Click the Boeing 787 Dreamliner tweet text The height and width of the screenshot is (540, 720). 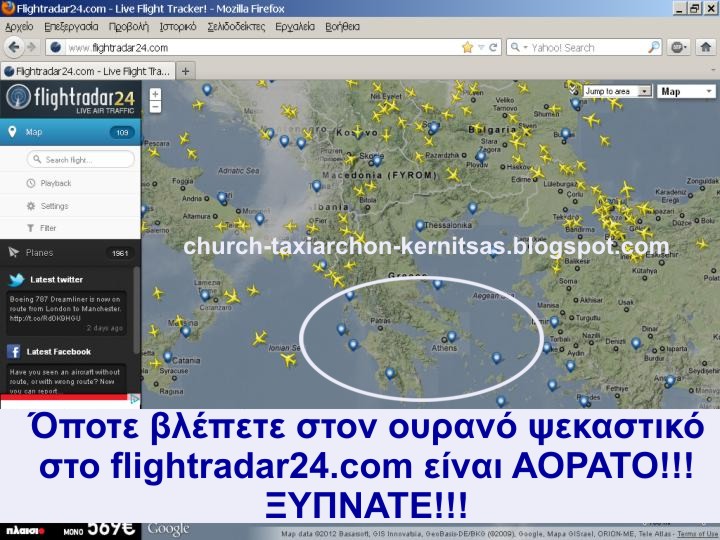[x=65, y=309]
